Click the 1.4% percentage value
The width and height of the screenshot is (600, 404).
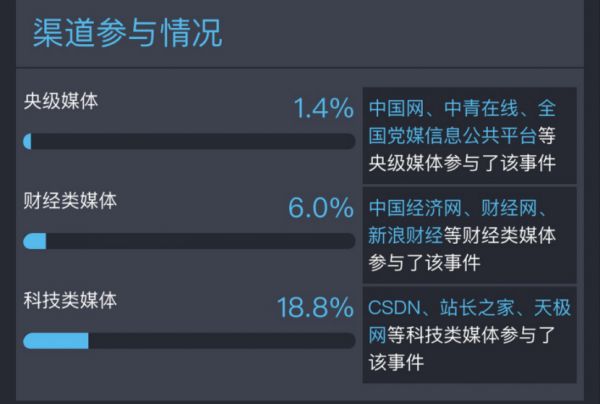point(323,108)
